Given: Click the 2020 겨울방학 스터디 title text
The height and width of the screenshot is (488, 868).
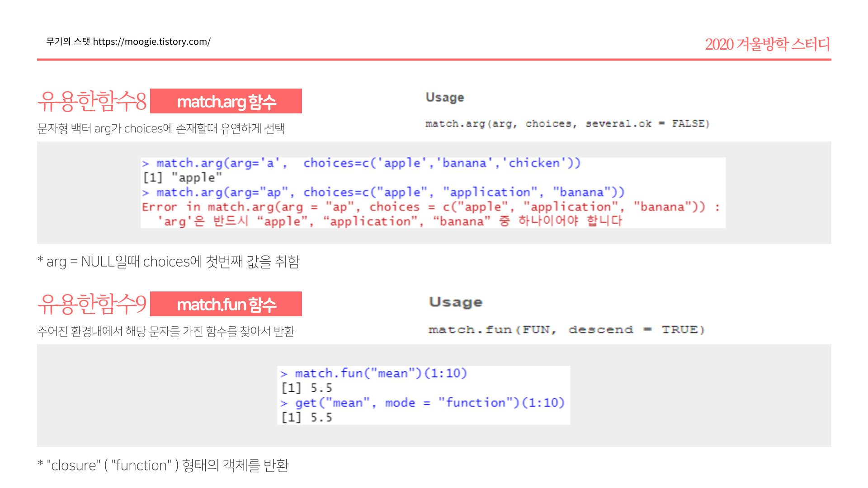Looking at the screenshot, I should click(767, 44).
